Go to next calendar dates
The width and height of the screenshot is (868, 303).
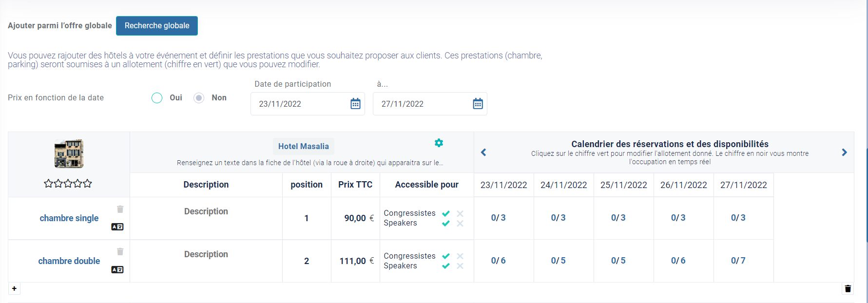point(844,152)
